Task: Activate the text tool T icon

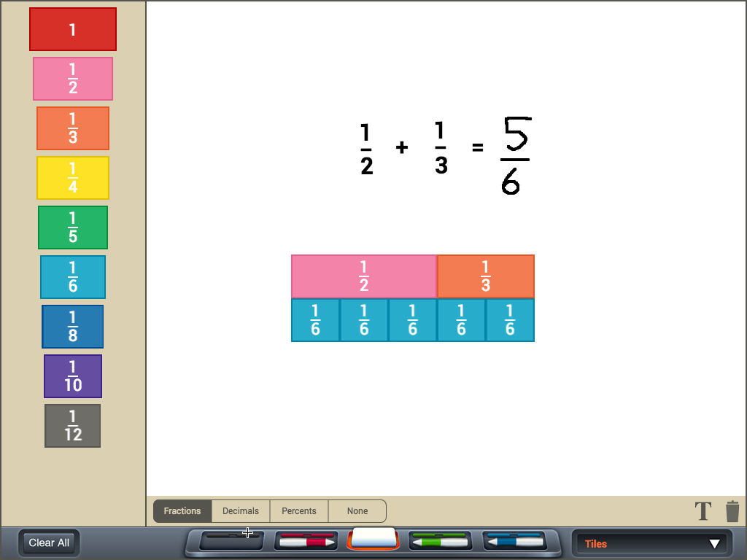Action: tap(703, 511)
